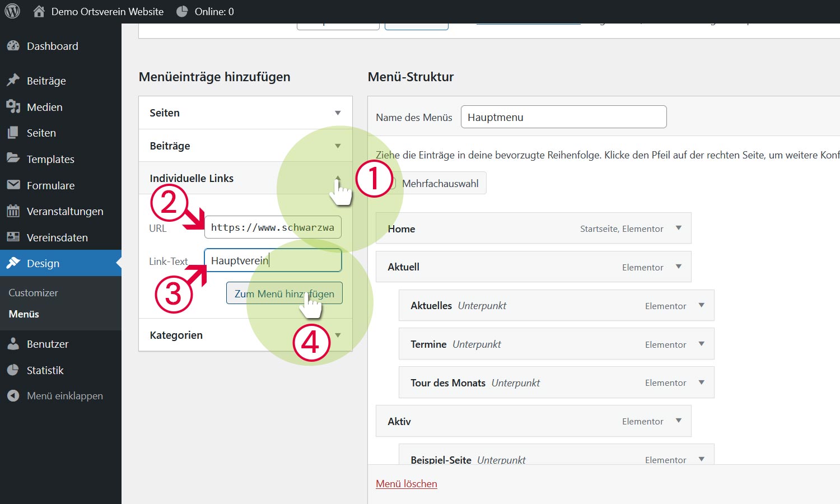840x504 pixels.
Task: Expand the Beispiel-Seite Unterpunkt settings arrow
Action: 702,459
